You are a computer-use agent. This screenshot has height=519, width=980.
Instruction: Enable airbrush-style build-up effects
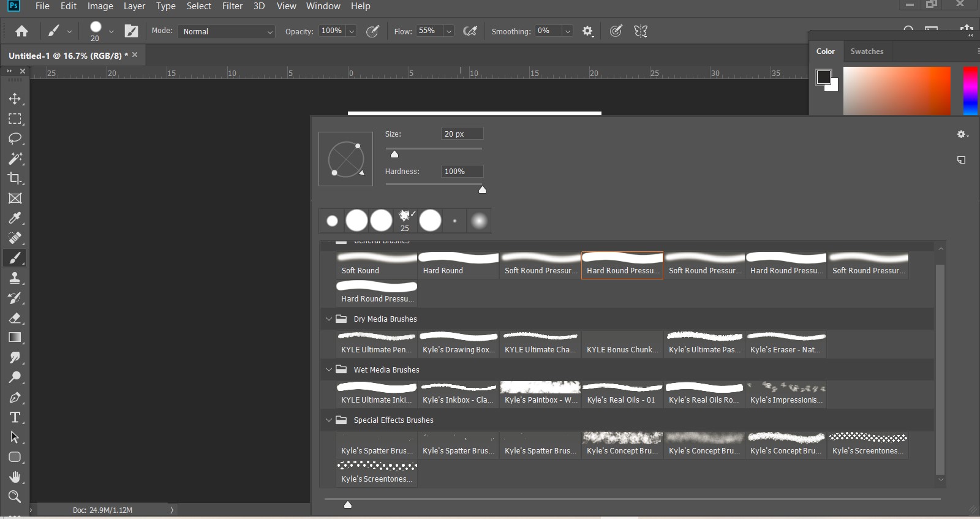coord(470,31)
